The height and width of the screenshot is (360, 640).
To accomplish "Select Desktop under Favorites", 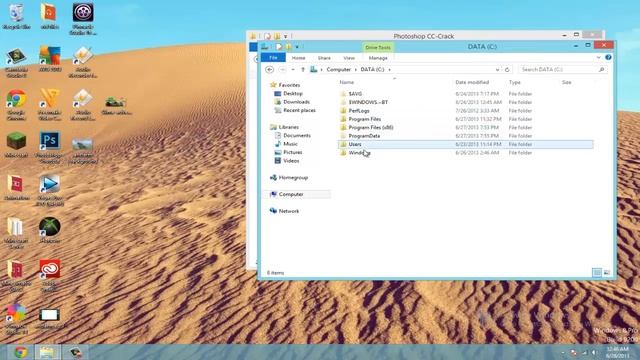I will click(x=293, y=93).
